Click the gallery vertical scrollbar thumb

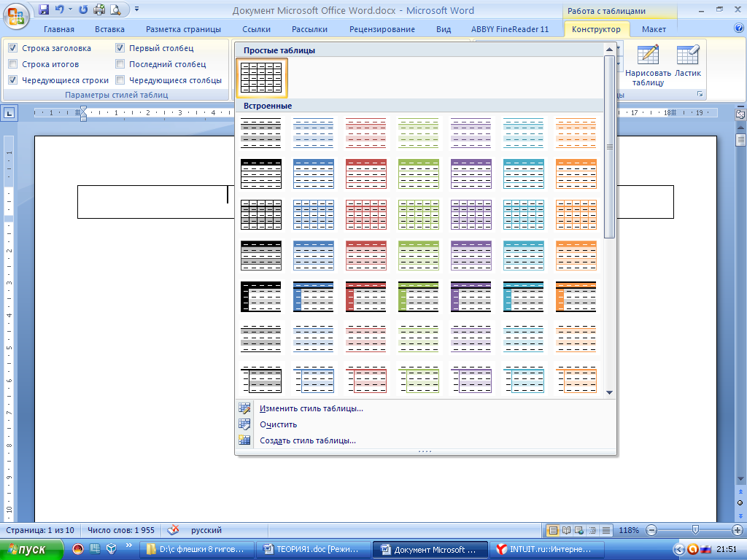[609, 147]
